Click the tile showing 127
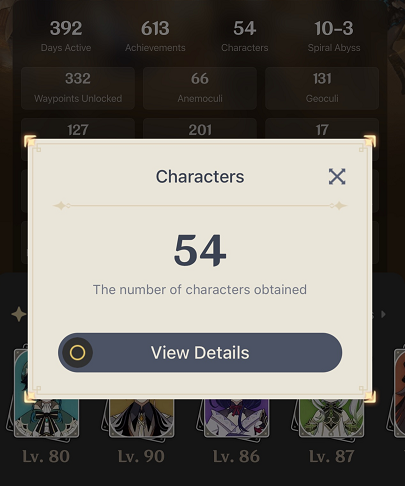This screenshot has height=486, width=405. tap(78, 129)
